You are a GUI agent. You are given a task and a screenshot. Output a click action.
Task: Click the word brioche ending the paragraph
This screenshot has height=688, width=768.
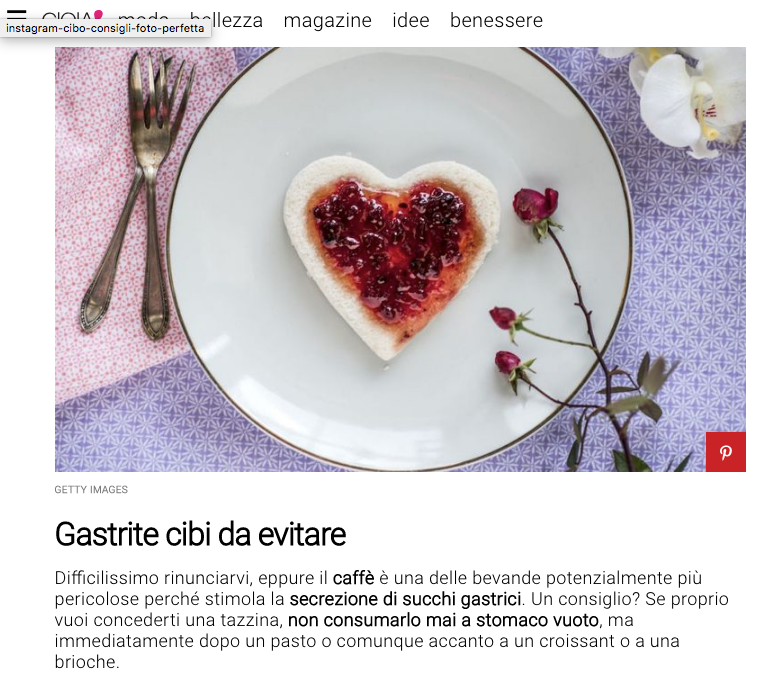pos(85,662)
